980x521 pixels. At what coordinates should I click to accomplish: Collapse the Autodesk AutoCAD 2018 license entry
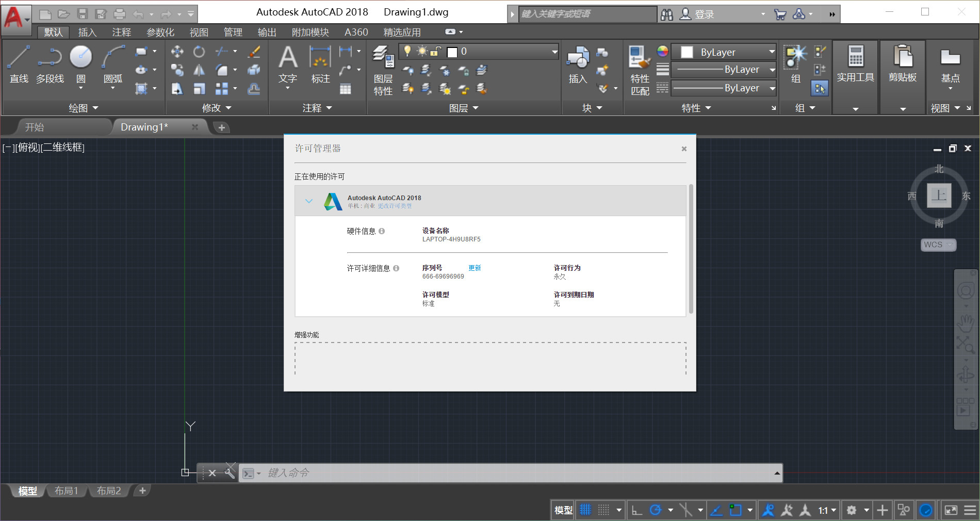point(309,201)
